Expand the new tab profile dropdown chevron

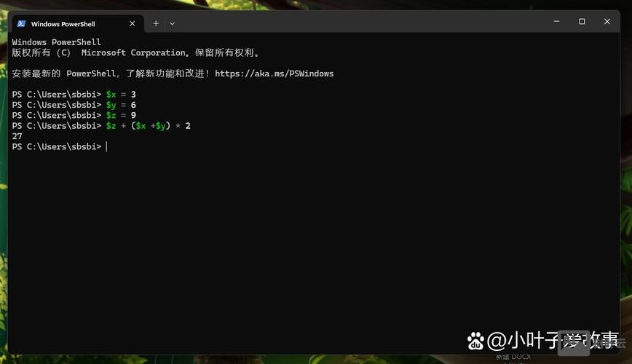click(172, 23)
